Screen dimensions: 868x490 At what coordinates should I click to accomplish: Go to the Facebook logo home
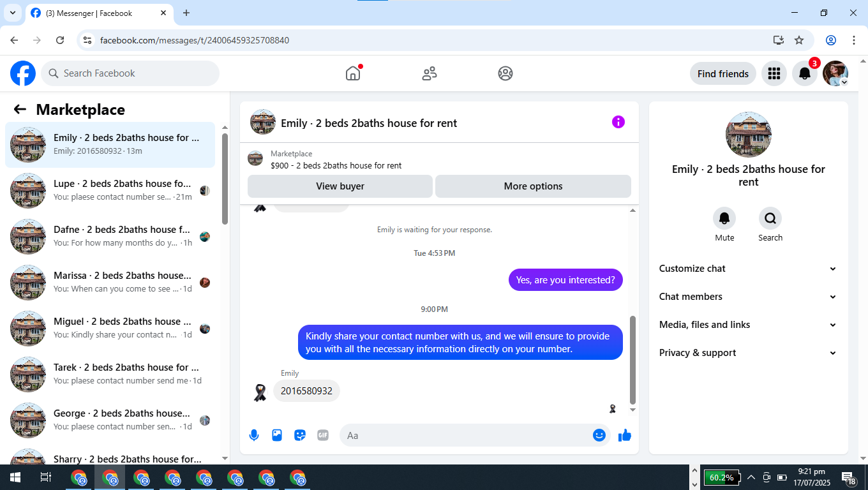[23, 73]
